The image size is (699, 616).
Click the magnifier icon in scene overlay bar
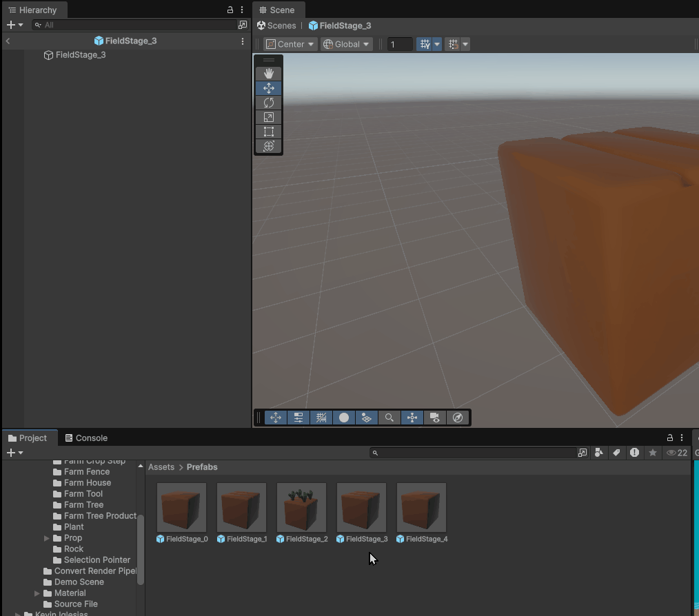pyautogui.click(x=389, y=418)
